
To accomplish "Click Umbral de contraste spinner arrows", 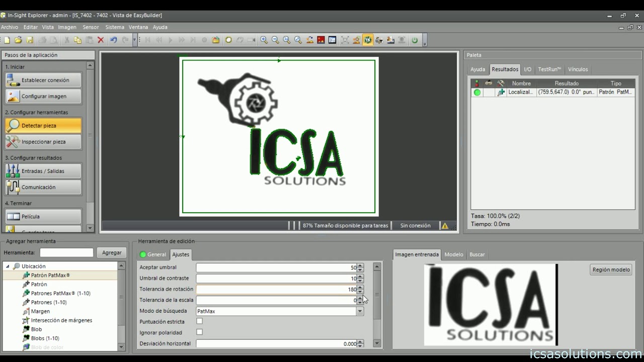I will click(360, 279).
